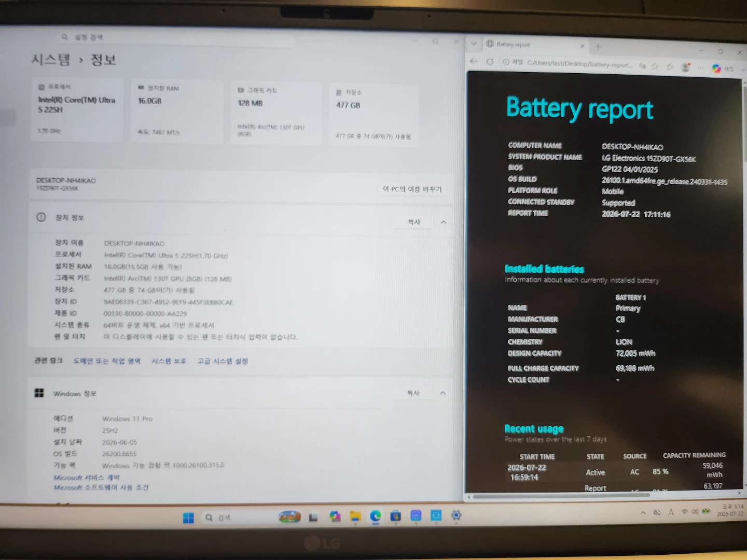Click the taskbar search box
The height and width of the screenshot is (560, 747).
252,517
